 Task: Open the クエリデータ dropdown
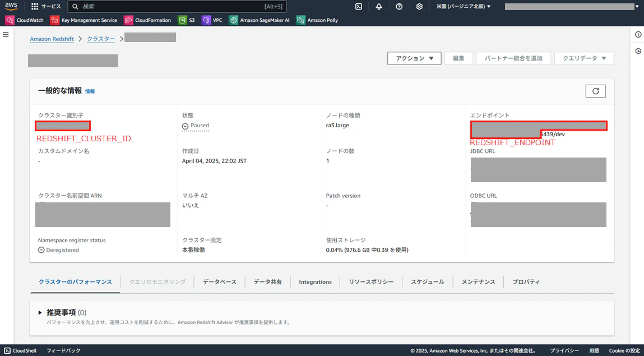pos(584,58)
